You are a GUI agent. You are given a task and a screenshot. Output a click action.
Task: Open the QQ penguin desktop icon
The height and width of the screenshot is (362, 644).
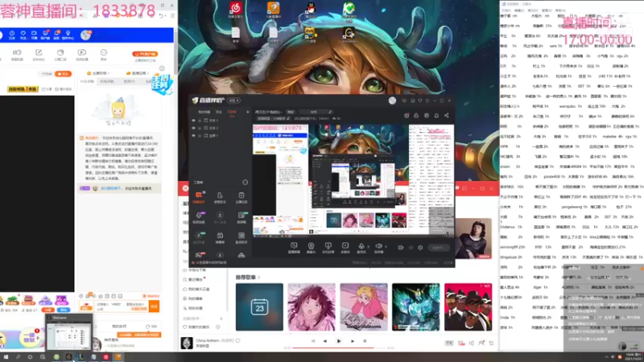(311, 9)
